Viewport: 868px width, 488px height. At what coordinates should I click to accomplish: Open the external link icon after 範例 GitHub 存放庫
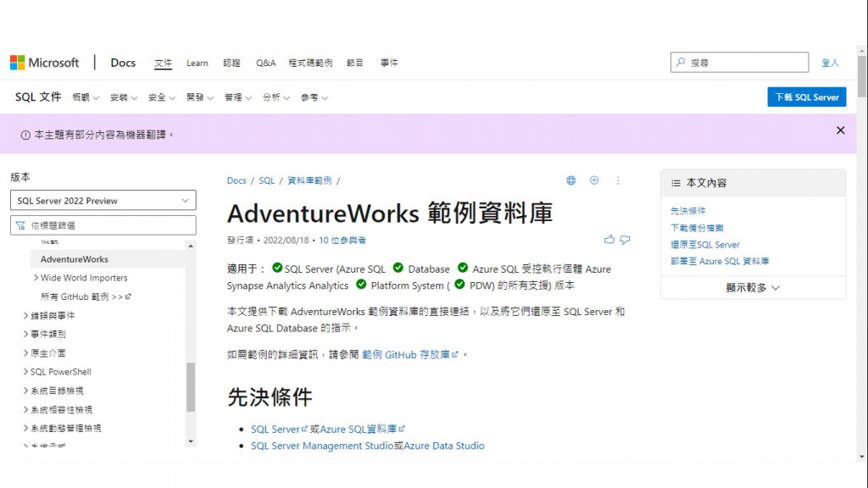point(455,355)
